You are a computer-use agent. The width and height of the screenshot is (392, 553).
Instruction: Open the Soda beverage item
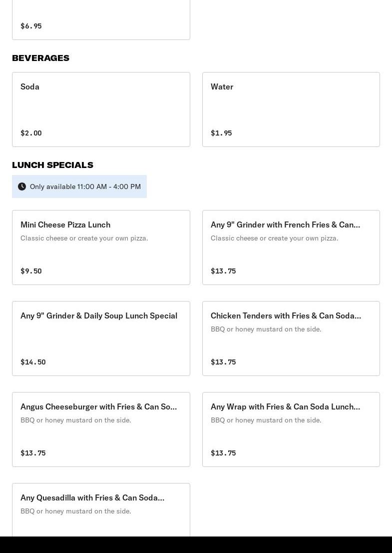click(101, 109)
